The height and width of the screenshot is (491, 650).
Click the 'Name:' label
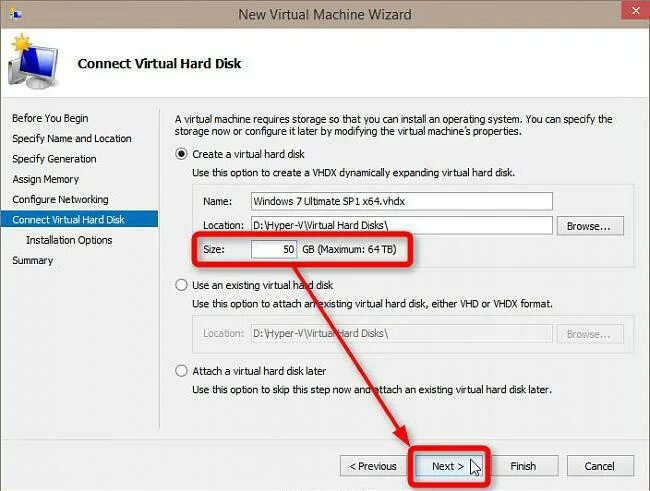click(x=217, y=202)
